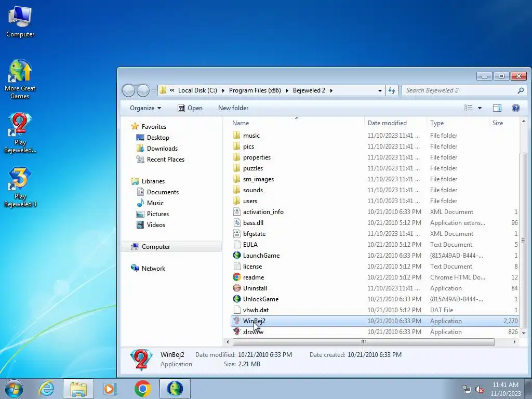Select the zlrzwrw application icon
Viewport: 532px width, 399px height.
[x=237, y=331]
